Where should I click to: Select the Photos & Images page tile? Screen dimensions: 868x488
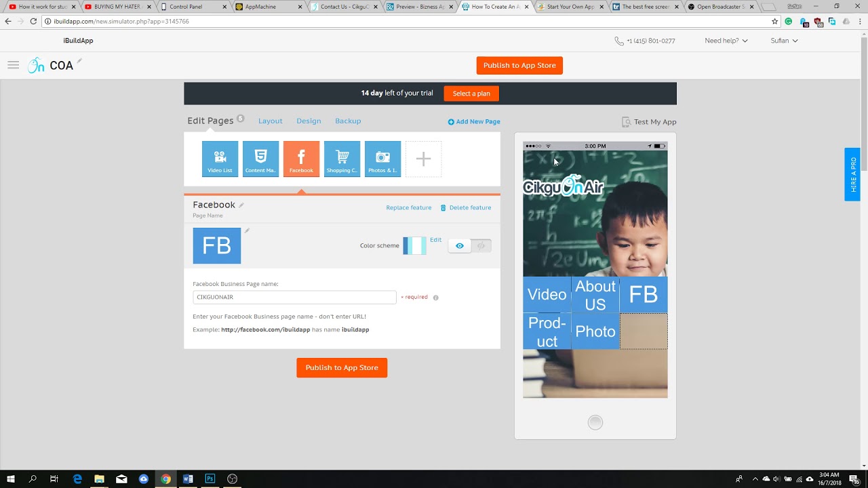[x=382, y=159]
